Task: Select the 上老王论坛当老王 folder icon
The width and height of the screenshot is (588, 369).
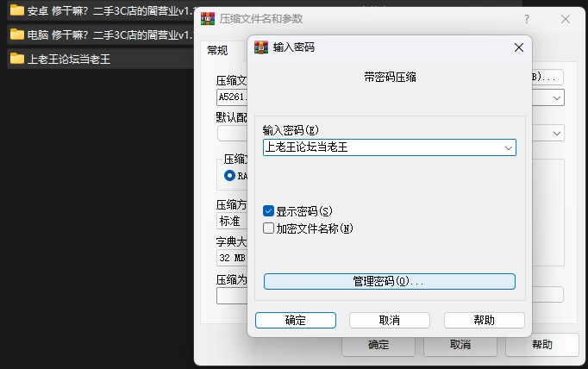Action: [17, 59]
